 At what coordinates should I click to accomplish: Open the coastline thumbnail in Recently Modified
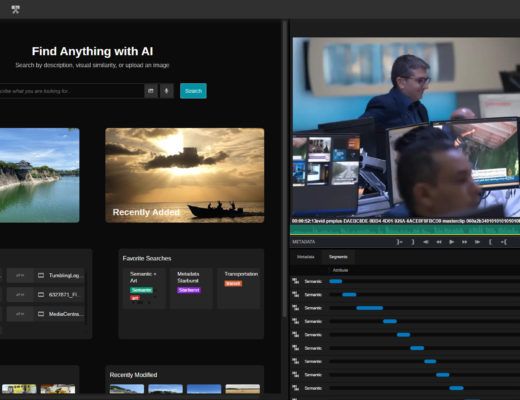coord(127,389)
